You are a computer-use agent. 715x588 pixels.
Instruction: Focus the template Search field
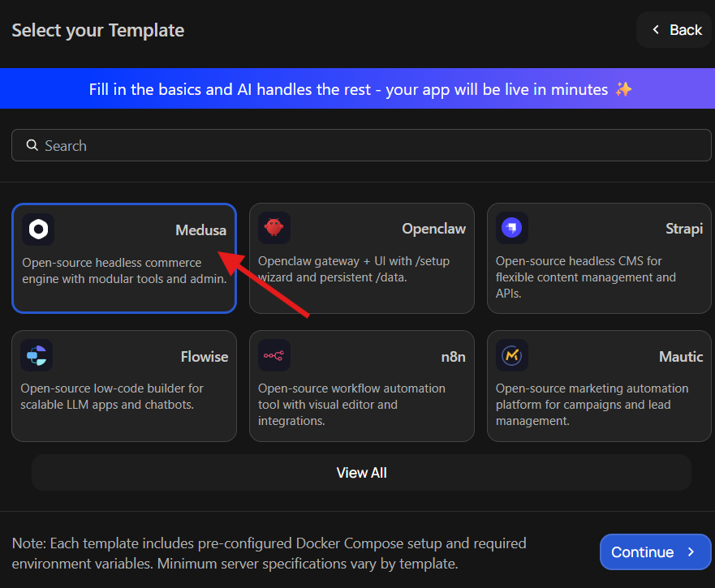[x=361, y=146]
